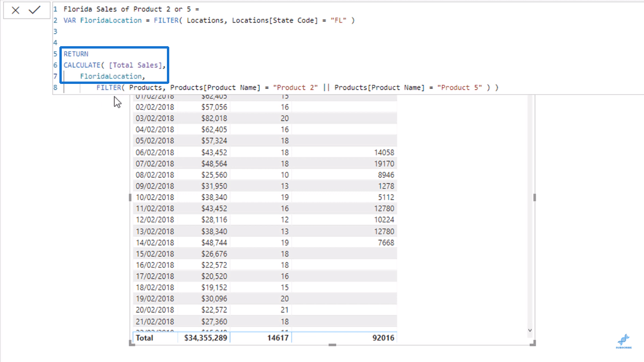Viewport: 644px width, 362px height.
Task: Click the date cell 17/02/2018
Action: point(155,276)
